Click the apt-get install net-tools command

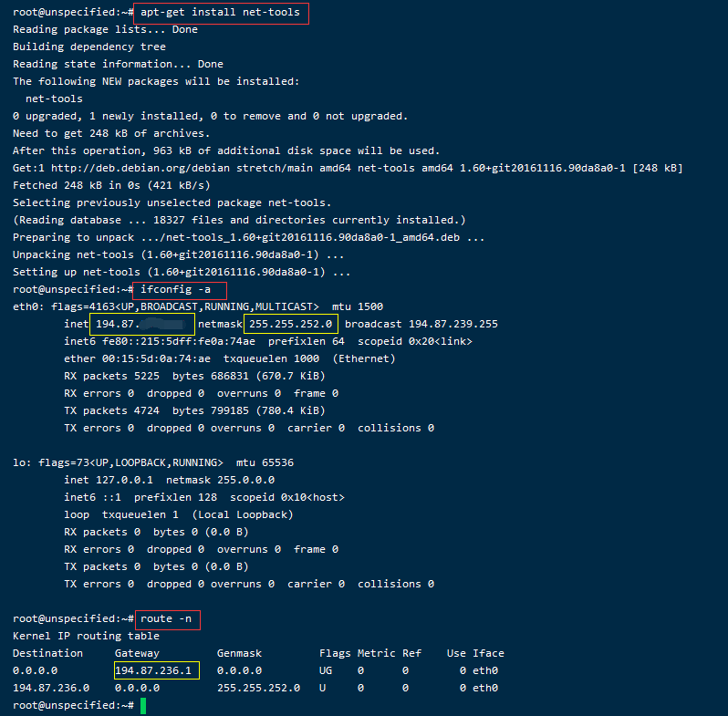(x=218, y=13)
